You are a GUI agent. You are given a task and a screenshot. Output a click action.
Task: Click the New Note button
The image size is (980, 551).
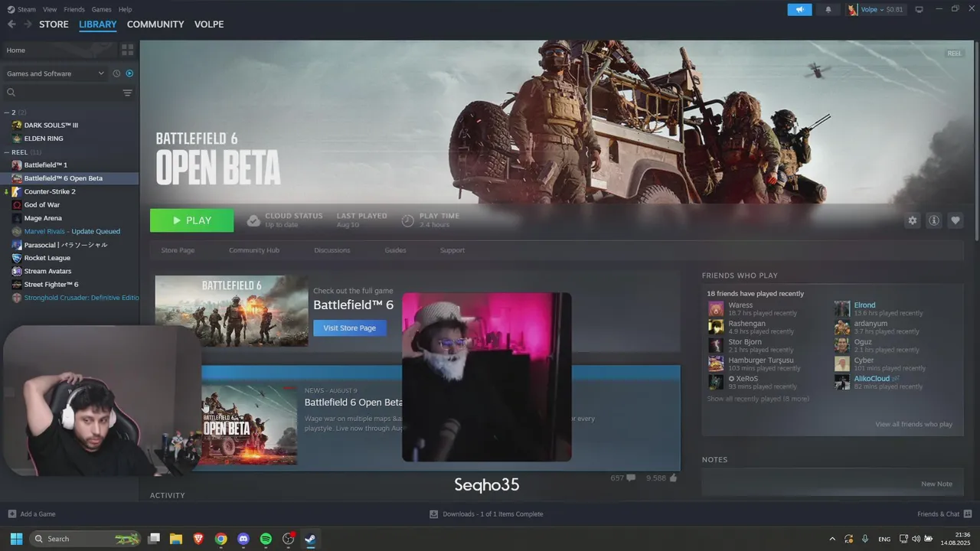tap(936, 484)
